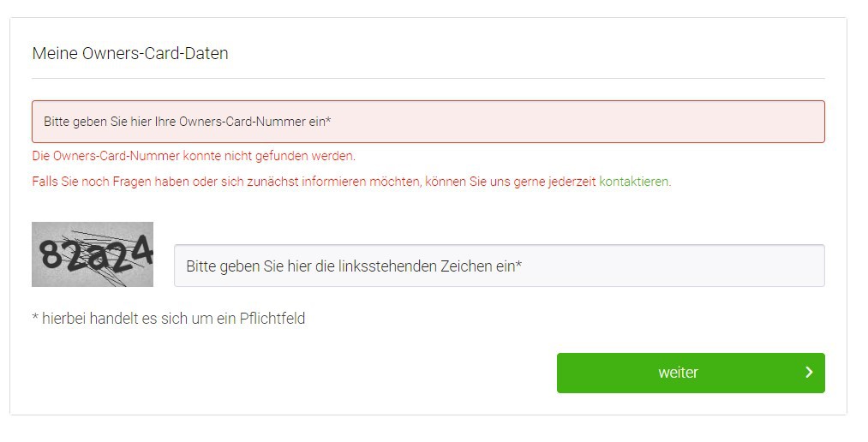Click the word "Bitte" in Owners-Card field
Image resolution: width=868 pixels, height=442 pixels.
[x=59, y=122]
